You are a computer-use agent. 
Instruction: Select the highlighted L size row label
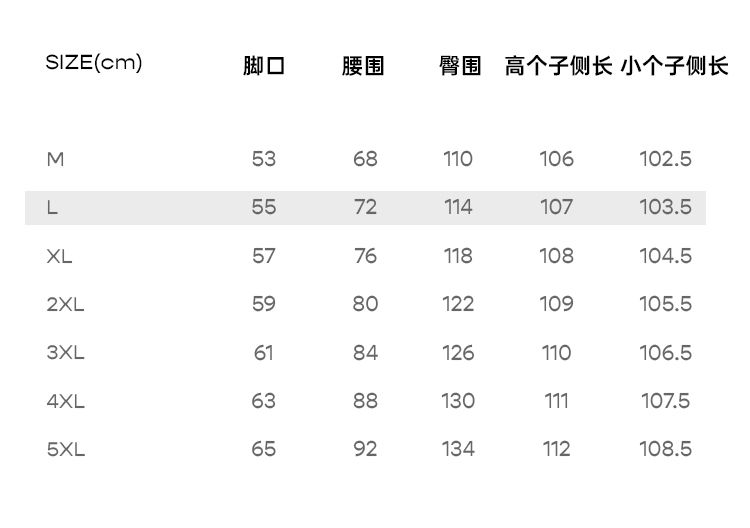[x=52, y=208]
